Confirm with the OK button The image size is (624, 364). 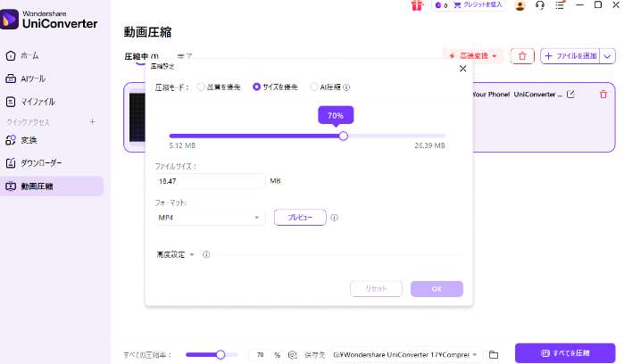pyautogui.click(x=437, y=289)
